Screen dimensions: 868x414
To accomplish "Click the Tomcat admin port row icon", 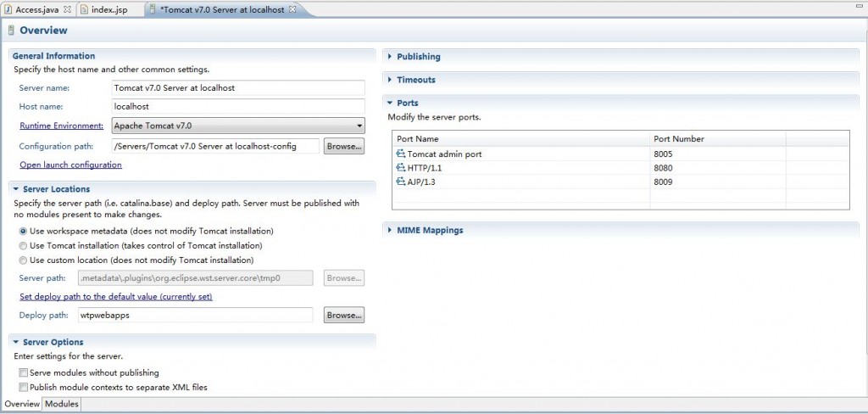I will (401, 154).
